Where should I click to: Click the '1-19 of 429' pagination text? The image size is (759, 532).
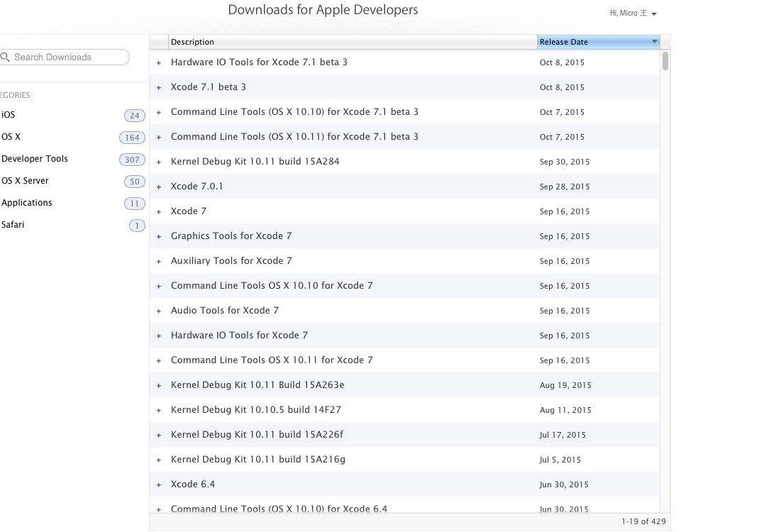point(643,521)
